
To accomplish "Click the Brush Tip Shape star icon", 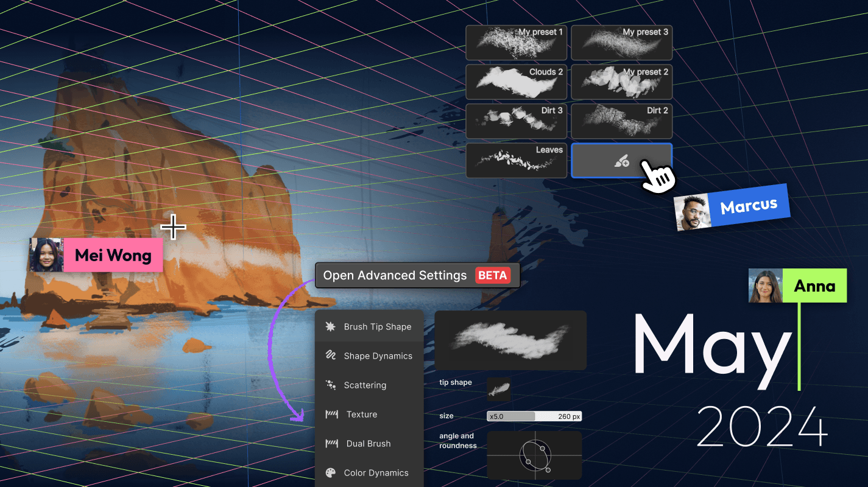I will click(x=331, y=327).
